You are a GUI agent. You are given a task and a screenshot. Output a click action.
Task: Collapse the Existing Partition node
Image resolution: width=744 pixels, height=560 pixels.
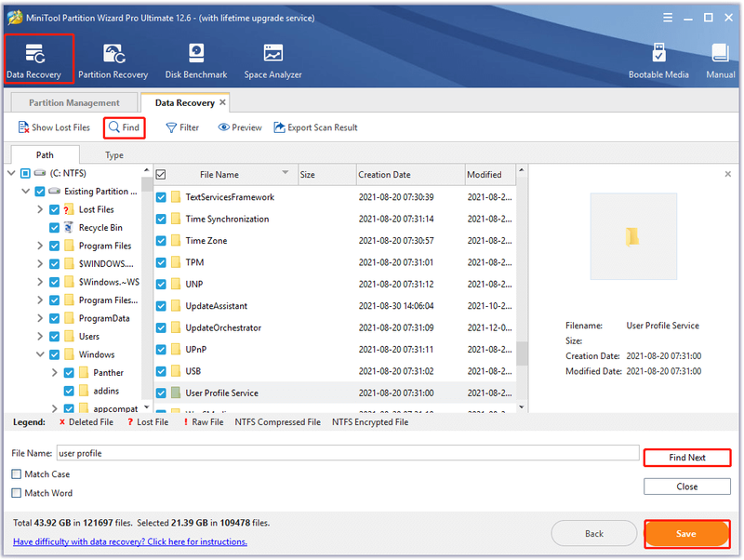[26, 192]
